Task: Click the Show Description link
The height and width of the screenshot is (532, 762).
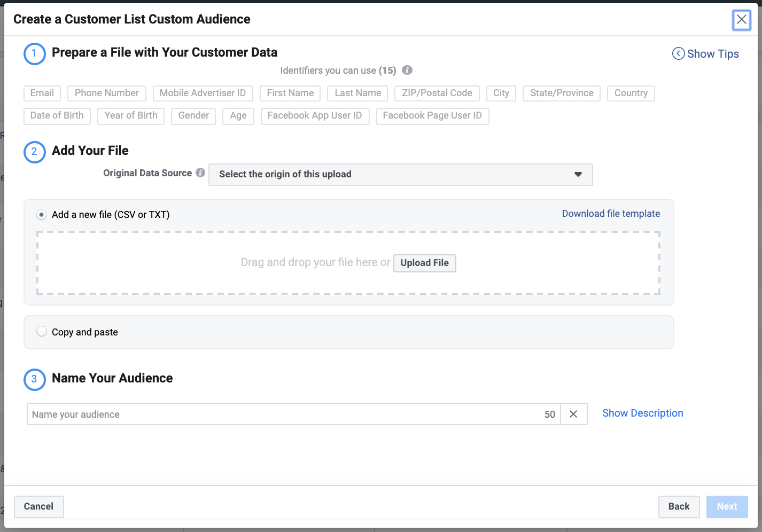Action: pyautogui.click(x=642, y=413)
